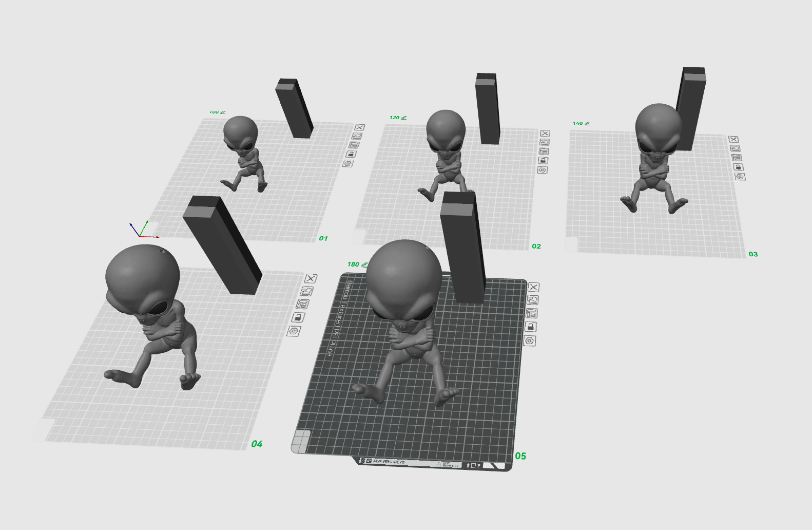Arrange objects on plate 01
The image size is (812, 530).
pyautogui.click(x=354, y=145)
